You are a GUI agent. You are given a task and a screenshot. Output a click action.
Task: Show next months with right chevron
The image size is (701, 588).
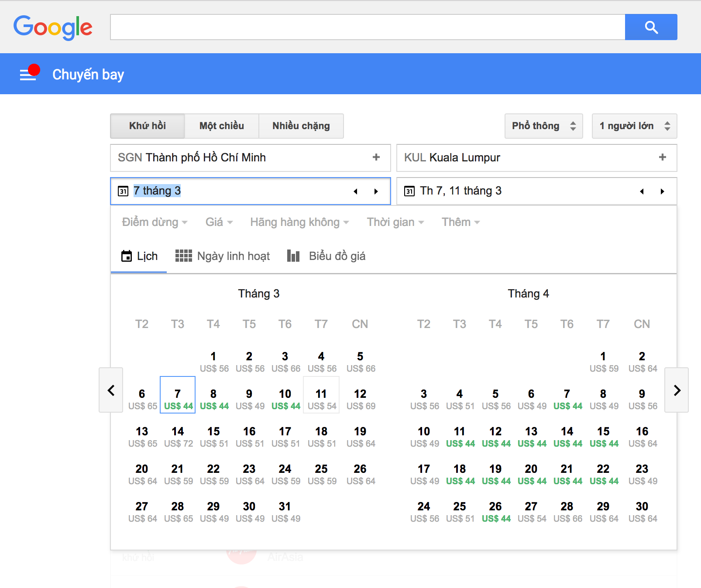(x=677, y=390)
